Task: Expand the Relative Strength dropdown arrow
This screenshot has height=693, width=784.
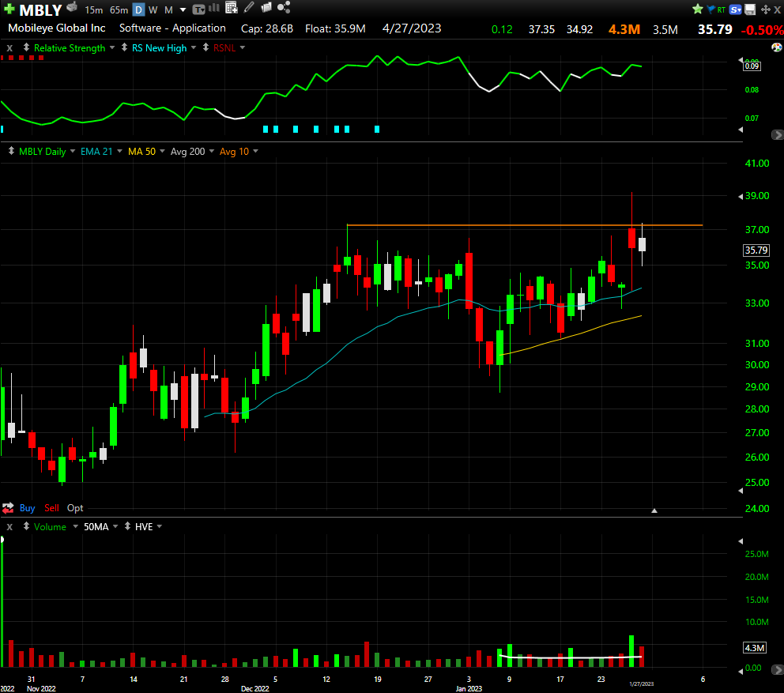Action: (112, 47)
